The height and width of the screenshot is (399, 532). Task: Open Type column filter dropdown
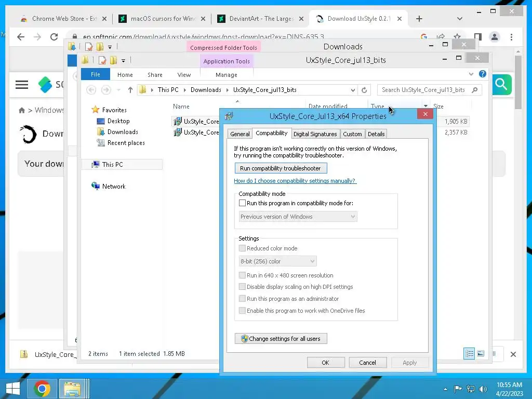pos(425,106)
